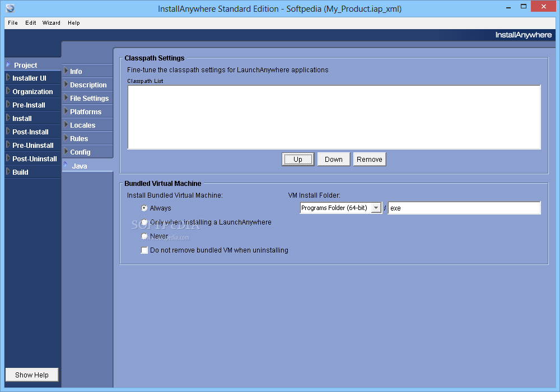Click the Down button
Viewport: 560px width, 392px height.
(x=334, y=159)
